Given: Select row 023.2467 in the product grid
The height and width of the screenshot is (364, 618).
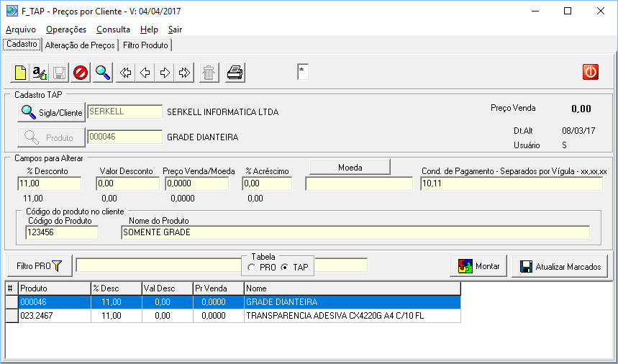Looking at the screenshot, I should pos(233,316).
